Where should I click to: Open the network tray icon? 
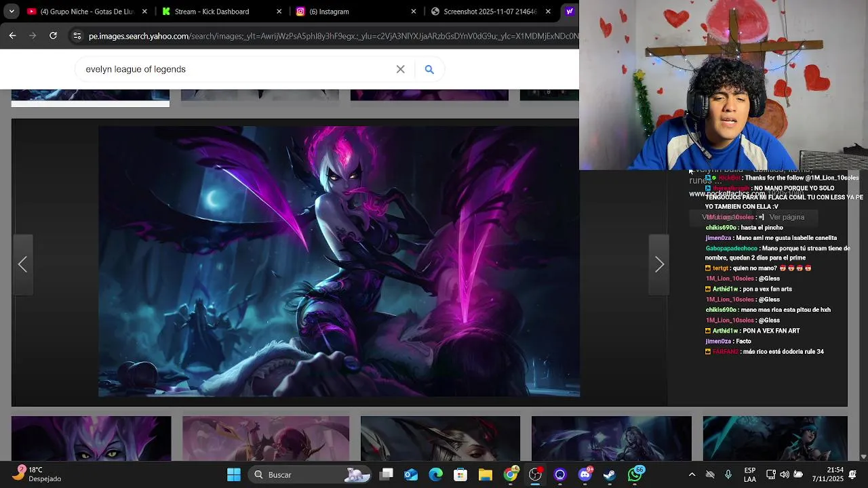tap(771, 474)
